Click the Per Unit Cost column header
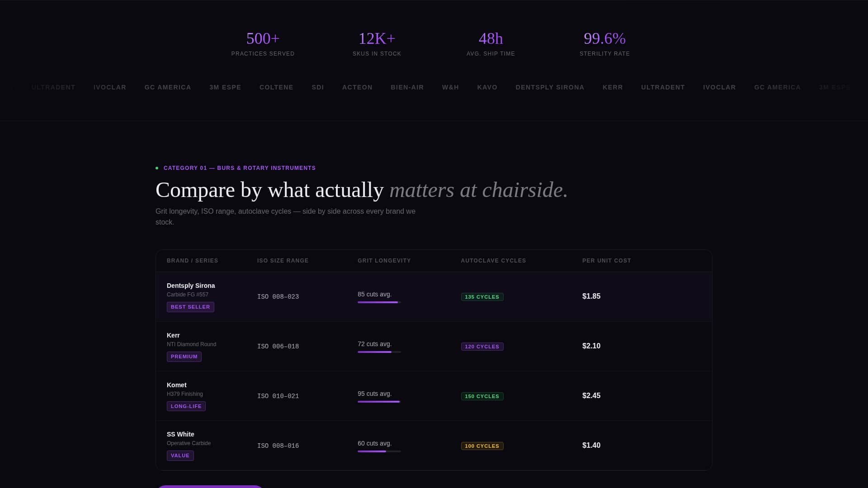868x488 pixels. tap(607, 261)
